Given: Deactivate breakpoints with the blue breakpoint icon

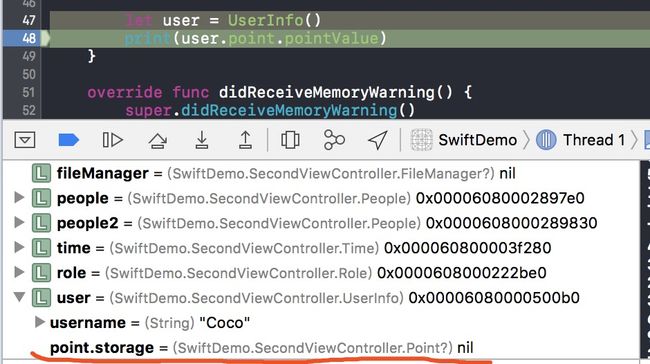Looking at the screenshot, I should coord(68,140).
